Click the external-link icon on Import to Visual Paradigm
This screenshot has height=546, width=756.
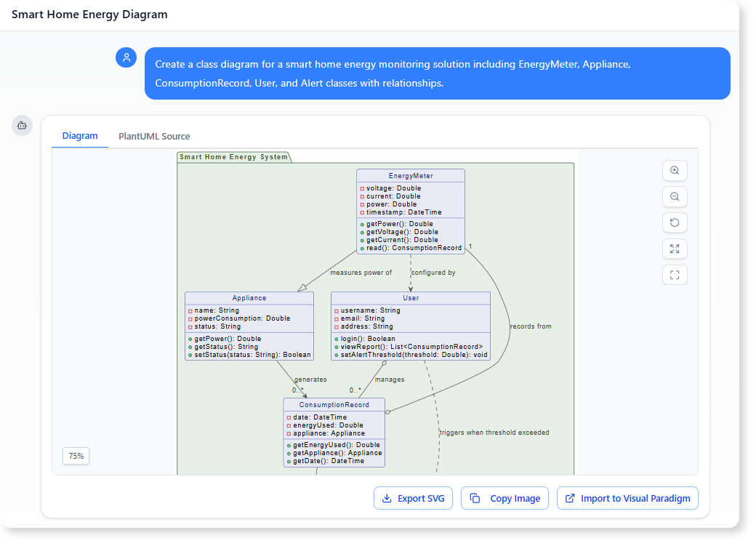point(569,498)
